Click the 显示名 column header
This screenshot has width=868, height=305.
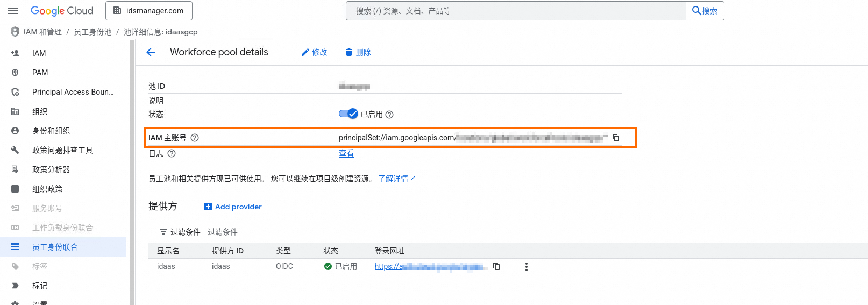pos(168,251)
